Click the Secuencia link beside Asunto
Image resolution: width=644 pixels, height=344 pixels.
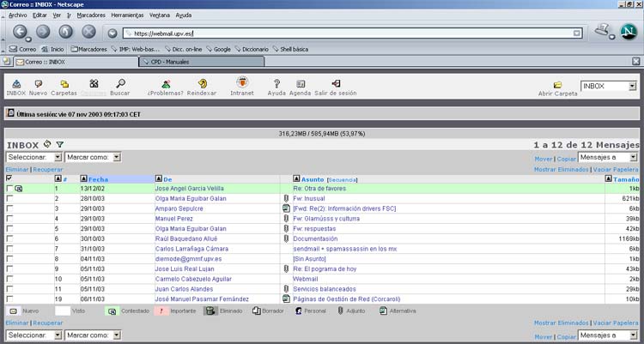coord(342,180)
